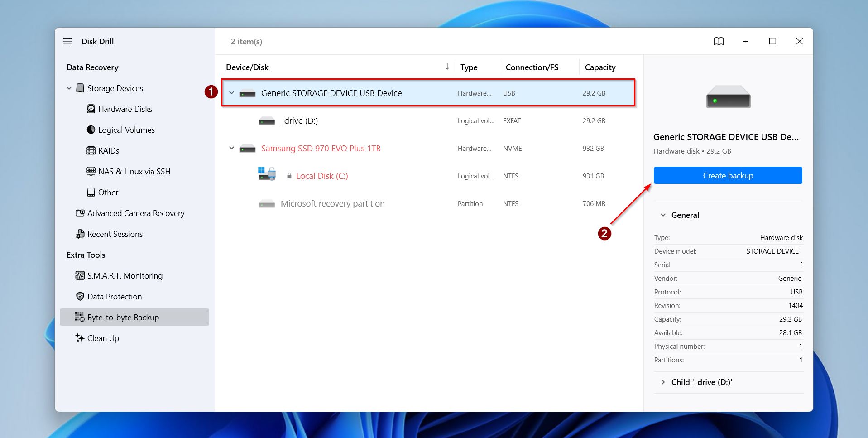Open the help book icon
Screen dimensions: 868x438
pos(719,41)
